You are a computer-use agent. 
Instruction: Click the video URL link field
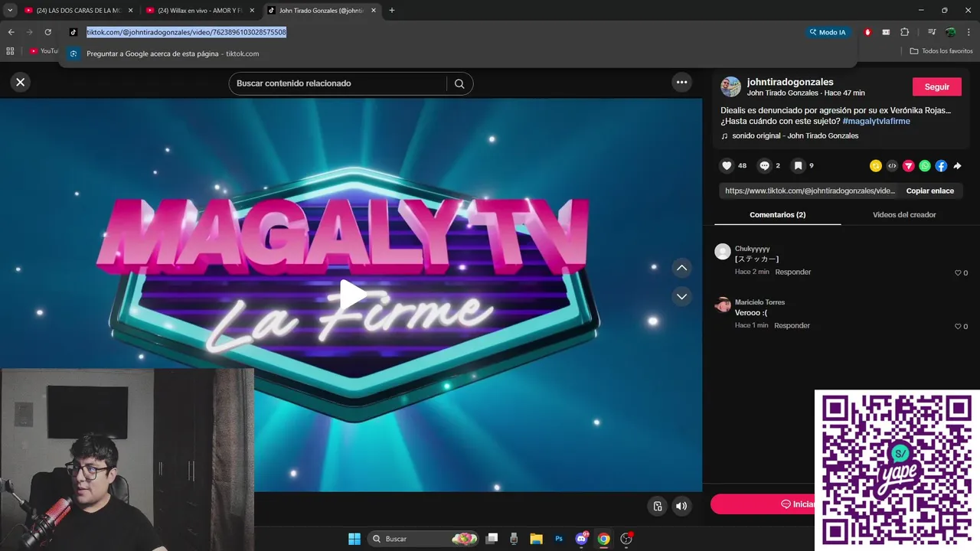pos(810,191)
